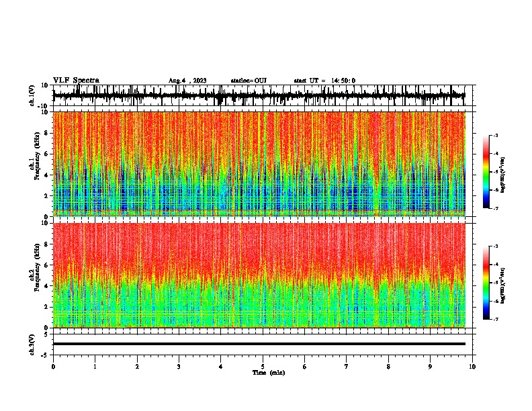Click the 'VLF Spectra' title text
The height and width of the screenshot is (411, 532).
[x=76, y=81]
